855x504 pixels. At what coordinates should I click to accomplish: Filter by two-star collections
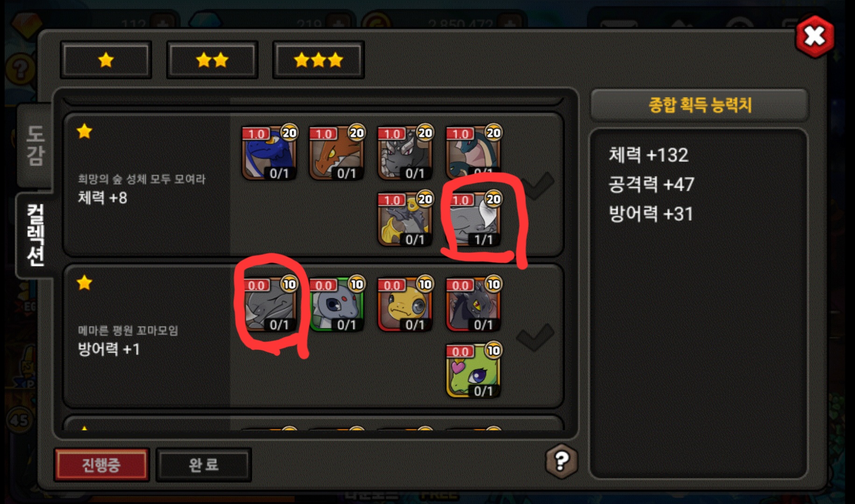[212, 60]
